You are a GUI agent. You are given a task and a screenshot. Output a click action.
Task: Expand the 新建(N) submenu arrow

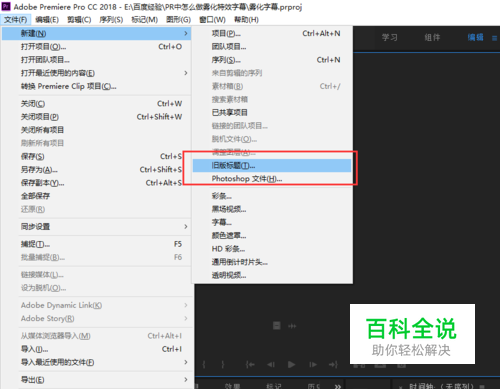186,33
